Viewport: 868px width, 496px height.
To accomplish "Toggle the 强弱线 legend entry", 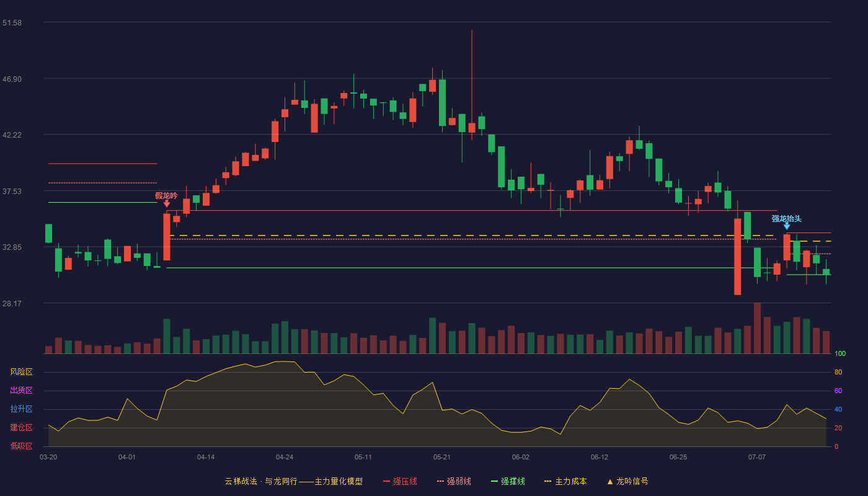I will (454, 481).
